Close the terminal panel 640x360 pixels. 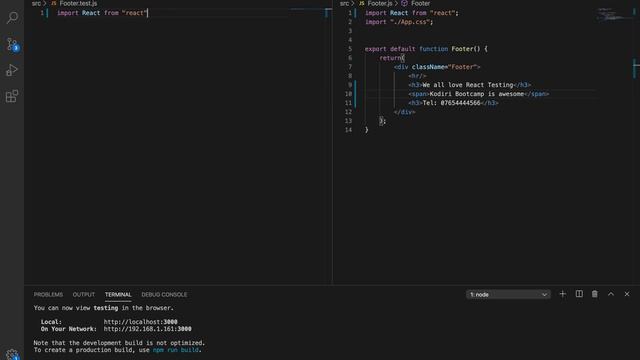tap(627, 294)
